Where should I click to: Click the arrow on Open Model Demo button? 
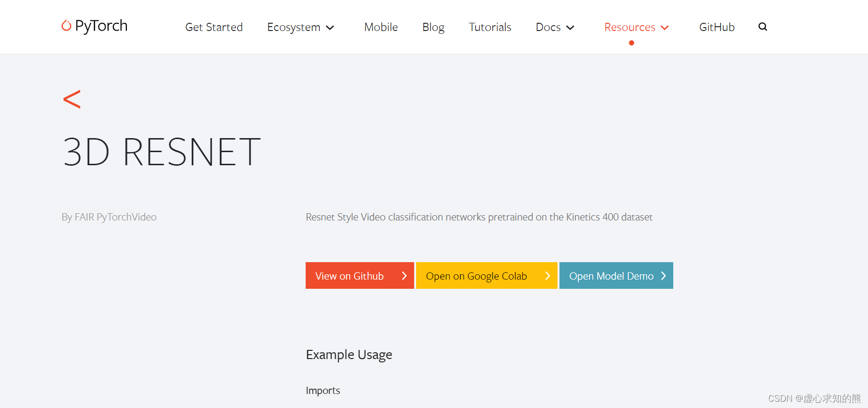click(663, 276)
